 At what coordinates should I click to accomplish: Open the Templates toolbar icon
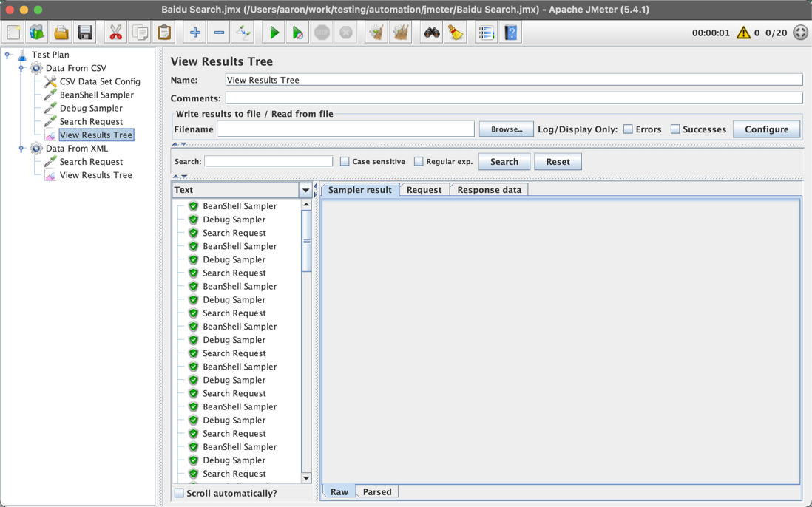(x=37, y=33)
